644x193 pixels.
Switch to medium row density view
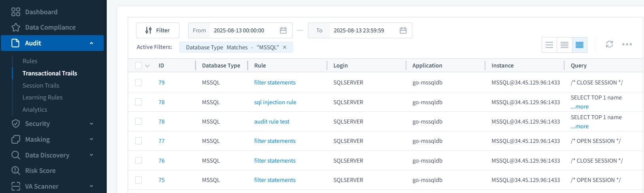pyautogui.click(x=564, y=45)
